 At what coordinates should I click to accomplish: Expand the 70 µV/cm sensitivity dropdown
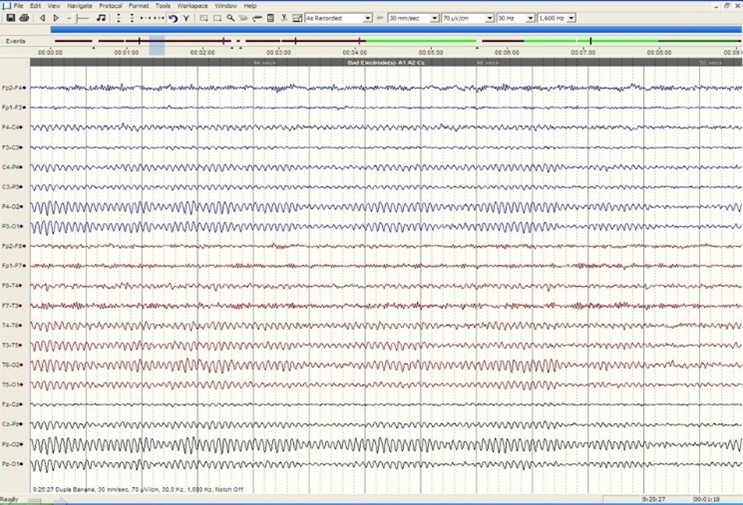click(x=489, y=18)
